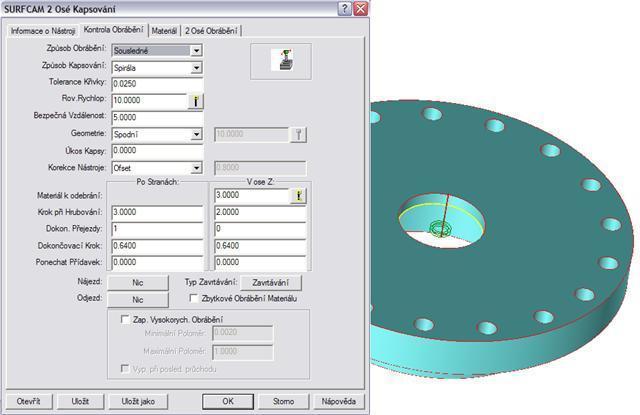The width and height of the screenshot is (640, 415).
Task: Click the tool preview icon button
Action: pyautogui.click(x=281, y=61)
